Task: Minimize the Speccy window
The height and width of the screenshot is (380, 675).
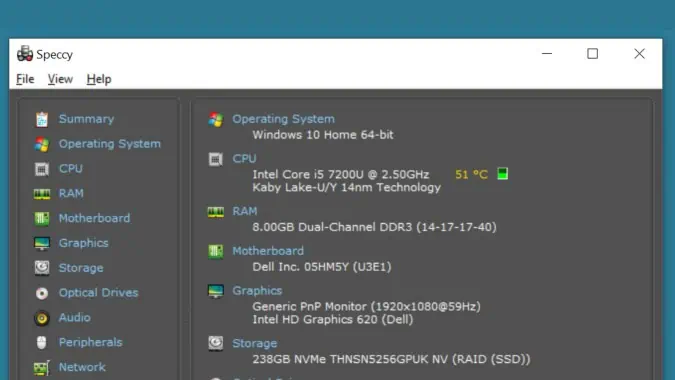Action: [x=547, y=54]
